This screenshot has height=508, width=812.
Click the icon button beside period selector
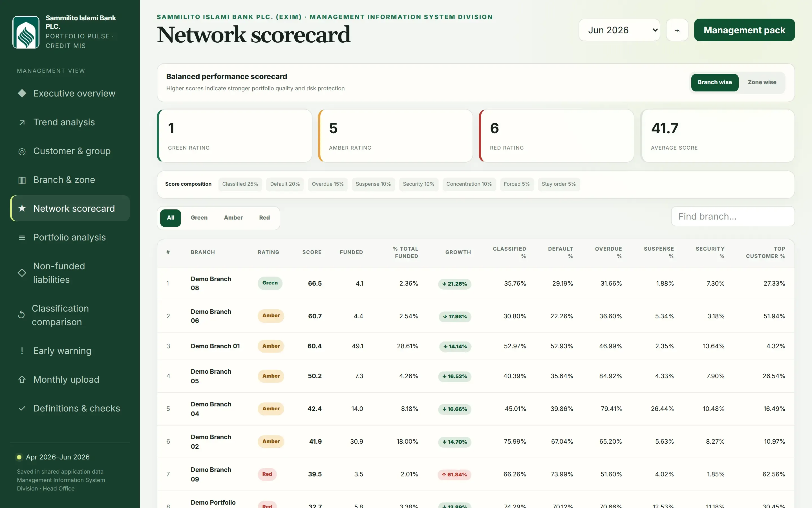click(677, 30)
